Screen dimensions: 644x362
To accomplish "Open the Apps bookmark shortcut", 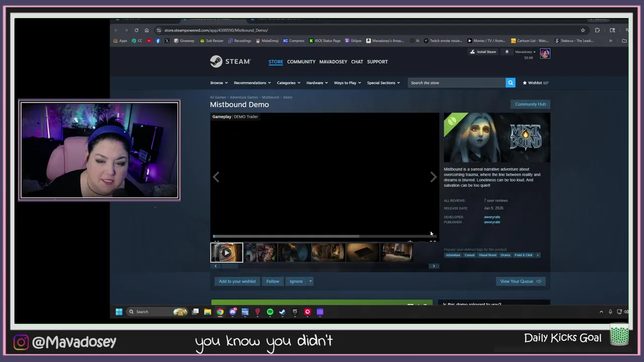I will tap(120, 41).
